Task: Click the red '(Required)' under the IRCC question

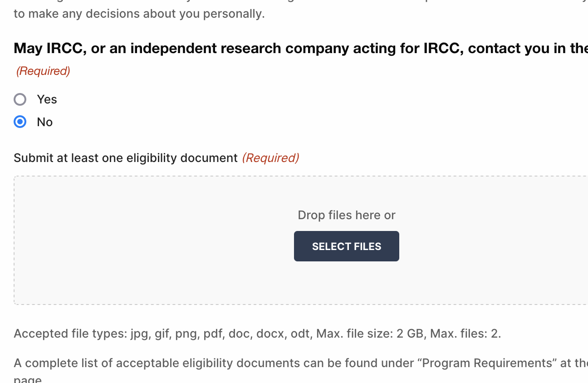Action: tap(43, 71)
